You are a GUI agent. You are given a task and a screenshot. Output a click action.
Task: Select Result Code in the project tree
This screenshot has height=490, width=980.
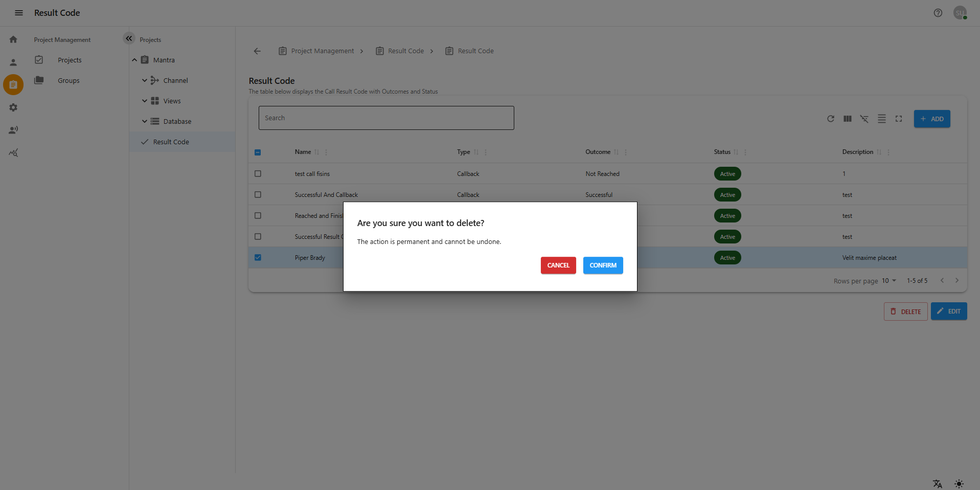[x=172, y=142]
